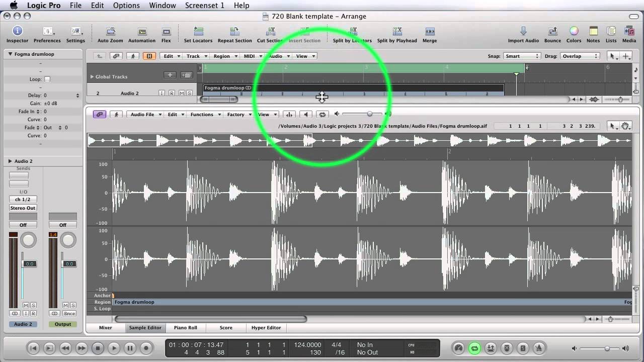
Task: Open the Screenset 1 menu
Action: 205,5
